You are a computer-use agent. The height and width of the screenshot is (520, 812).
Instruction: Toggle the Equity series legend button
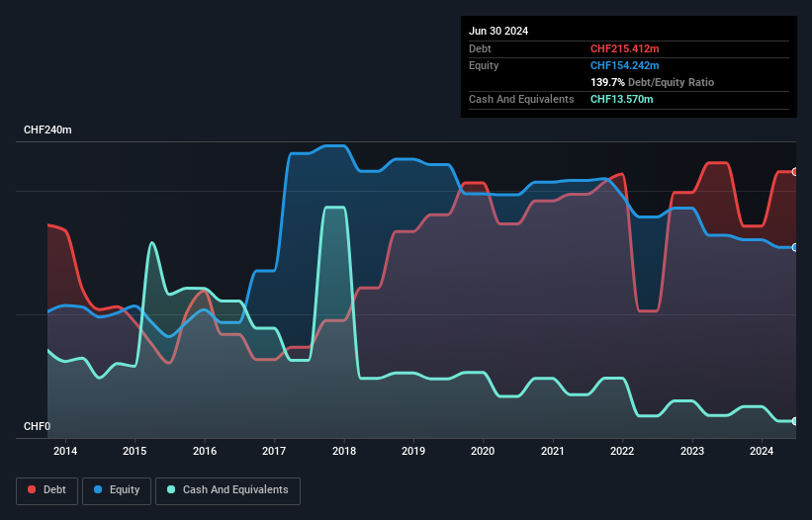point(117,490)
